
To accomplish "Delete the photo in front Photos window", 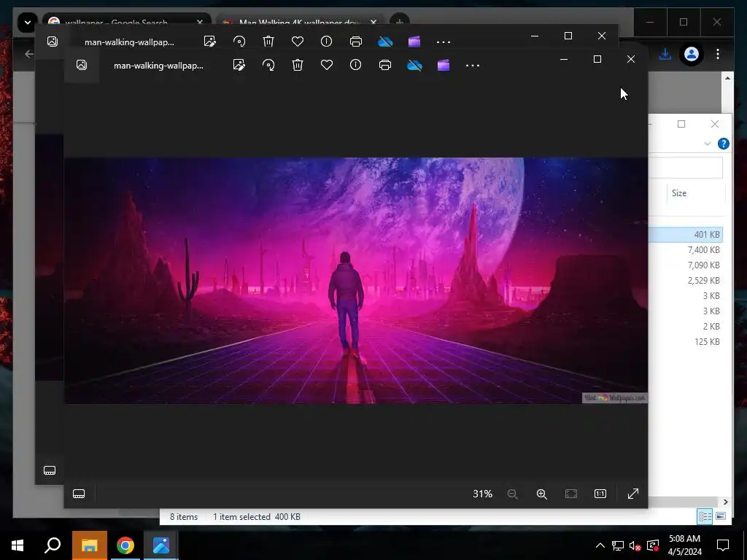I will 298,65.
